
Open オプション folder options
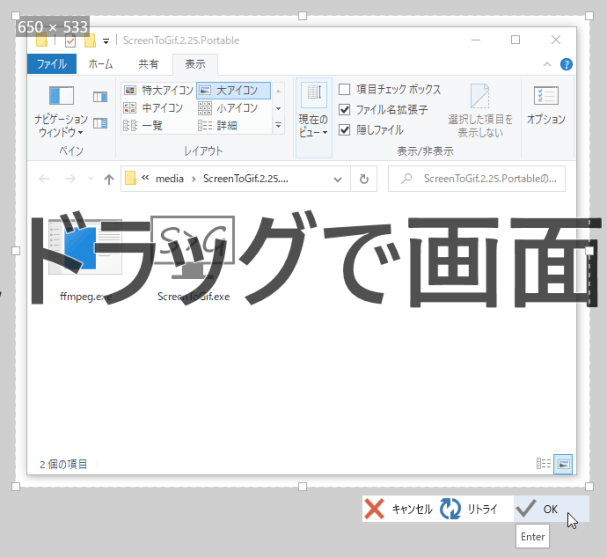click(x=546, y=105)
